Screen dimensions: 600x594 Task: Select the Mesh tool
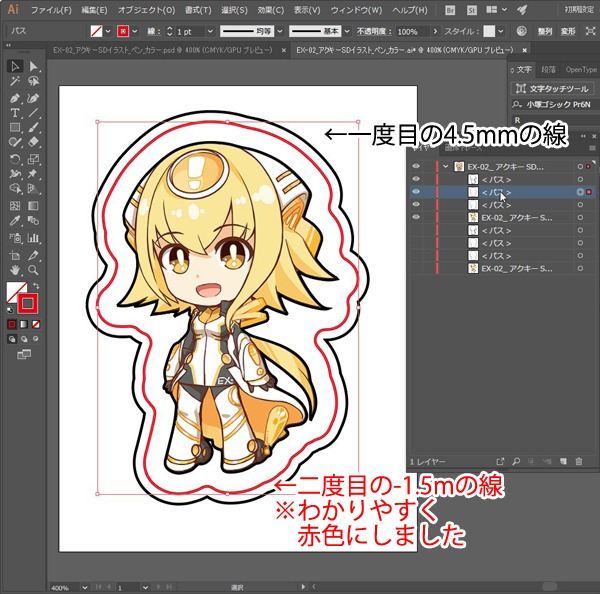pyautogui.click(x=15, y=206)
